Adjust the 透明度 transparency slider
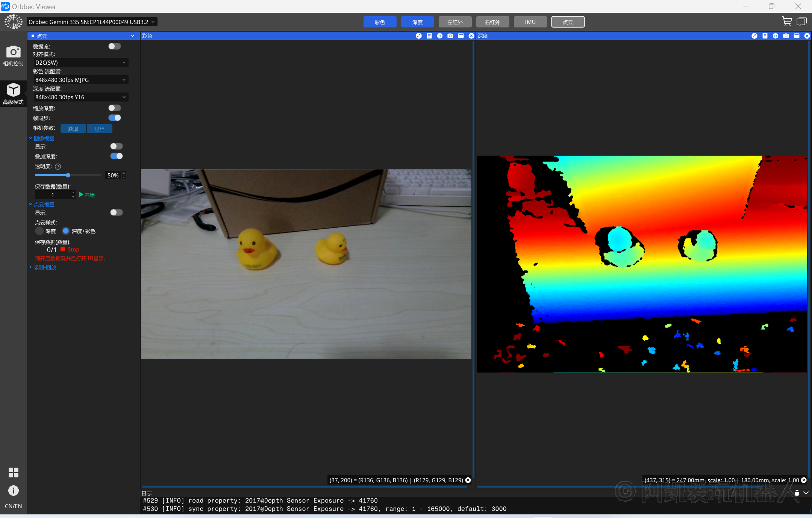Image resolution: width=812 pixels, height=518 pixels. click(x=68, y=175)
